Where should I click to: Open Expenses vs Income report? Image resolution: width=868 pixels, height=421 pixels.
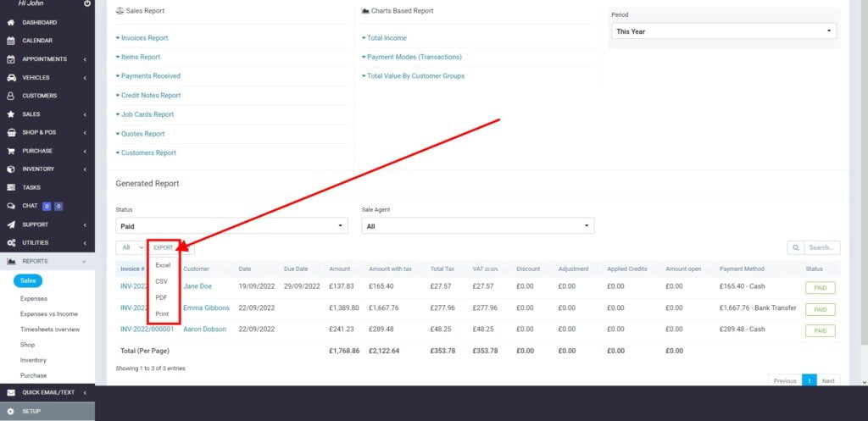(x=48, y=314)
